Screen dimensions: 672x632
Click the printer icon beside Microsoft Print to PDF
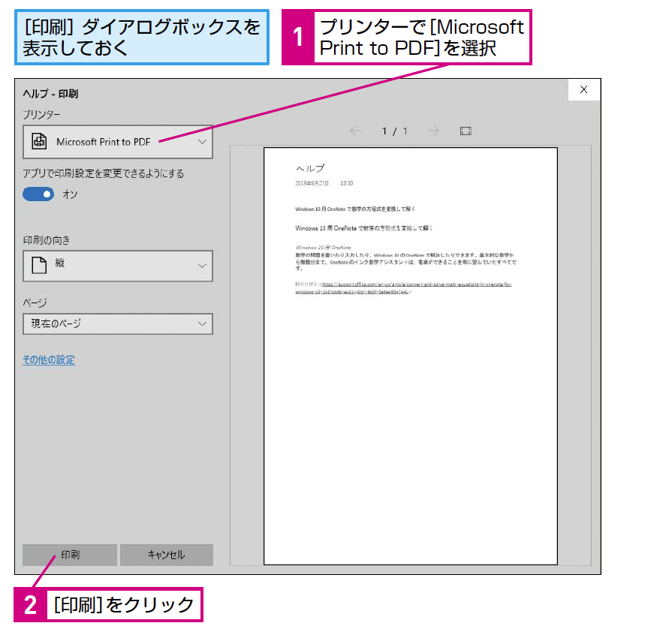(39, 141)
